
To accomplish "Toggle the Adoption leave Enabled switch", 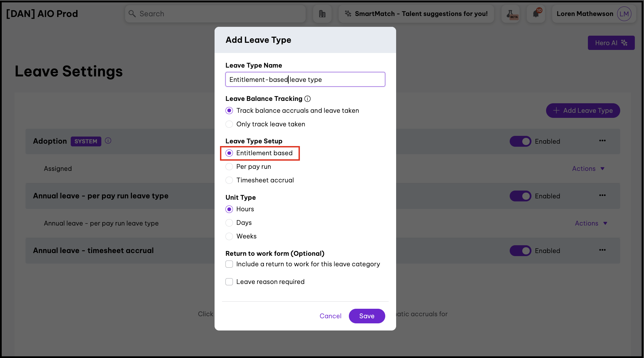I will [x=520, y=141].
